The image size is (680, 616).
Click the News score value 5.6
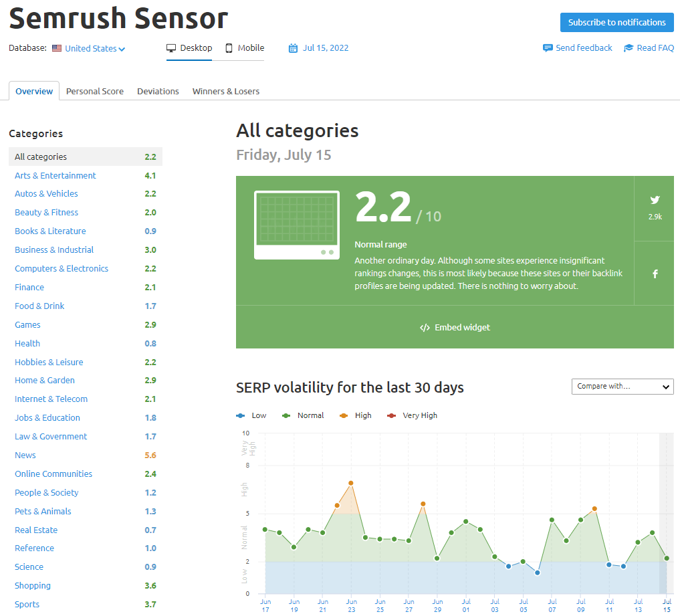tap(150, 455)
